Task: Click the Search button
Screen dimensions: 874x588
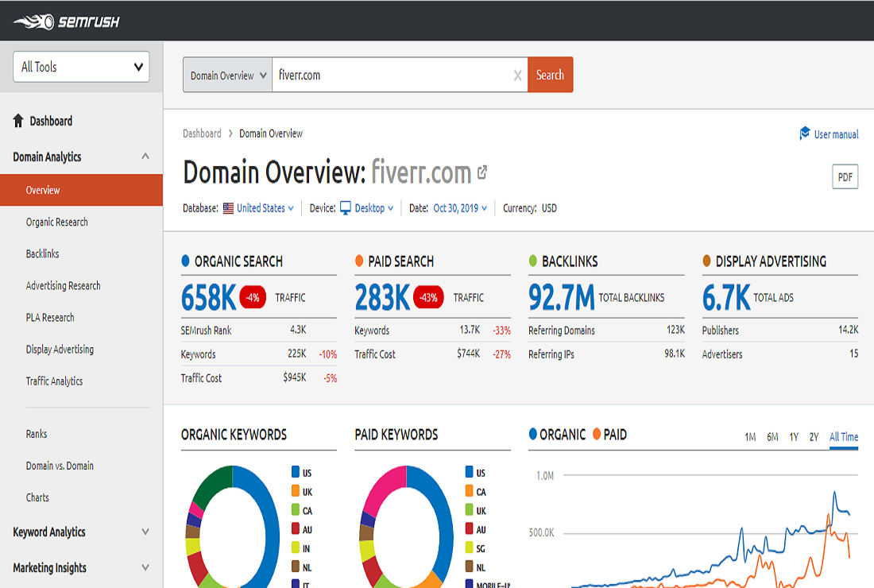Action: click(x=550, y=74)
